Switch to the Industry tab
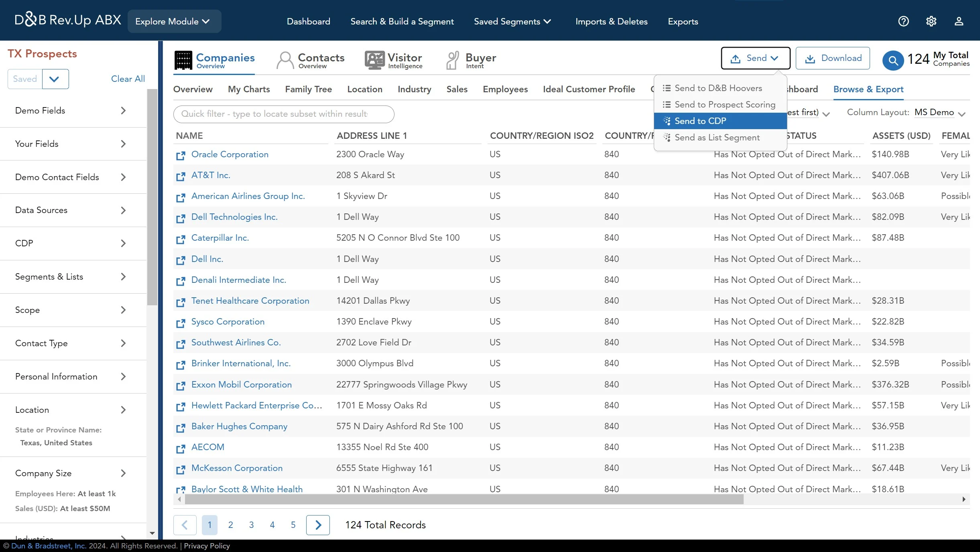This screenshot has height=552, width=980. pos(414,89)
